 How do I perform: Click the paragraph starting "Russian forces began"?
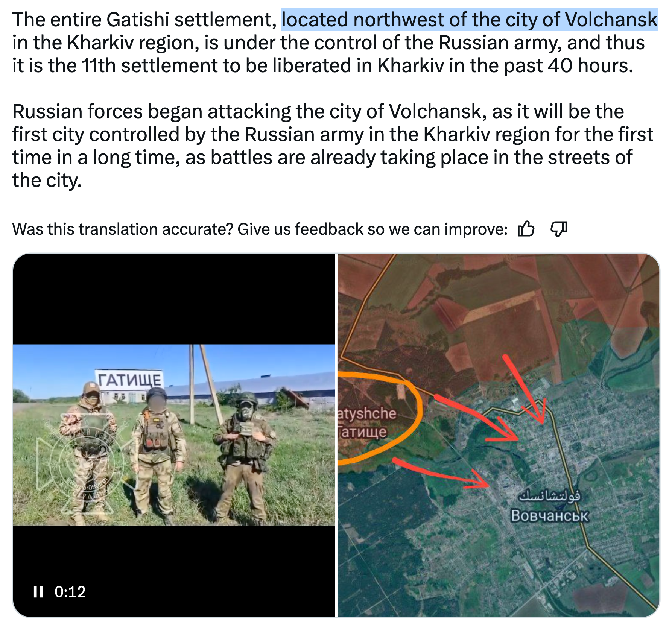coord(333,146)
